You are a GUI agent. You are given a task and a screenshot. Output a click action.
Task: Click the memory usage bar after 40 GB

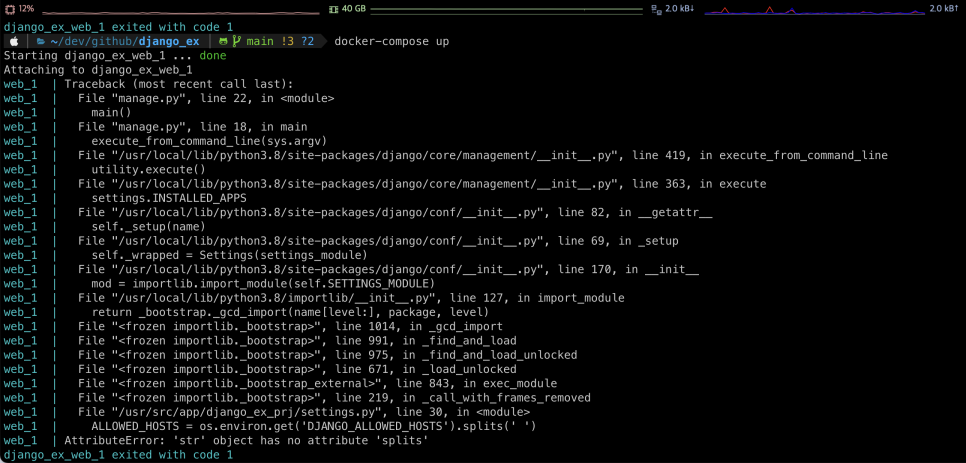click(x=506, y=9)
